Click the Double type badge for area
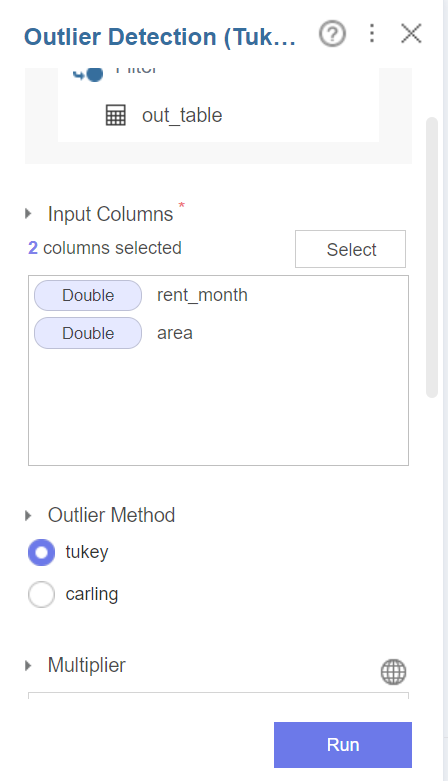This screenshot has width=448, height=781. click(88, 333)
